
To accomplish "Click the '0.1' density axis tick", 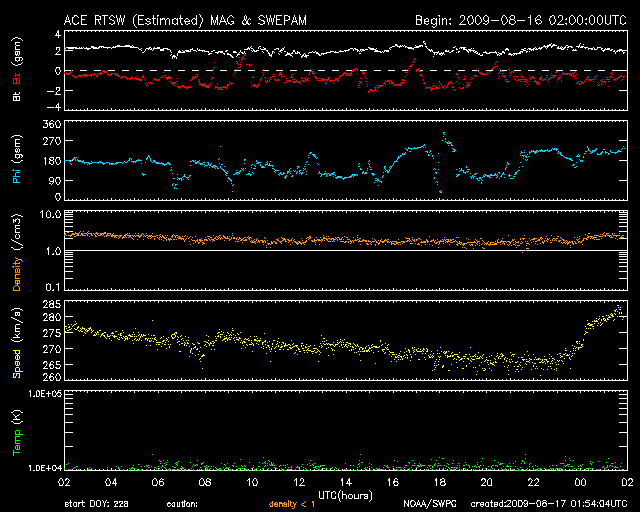I will [53, 287].
